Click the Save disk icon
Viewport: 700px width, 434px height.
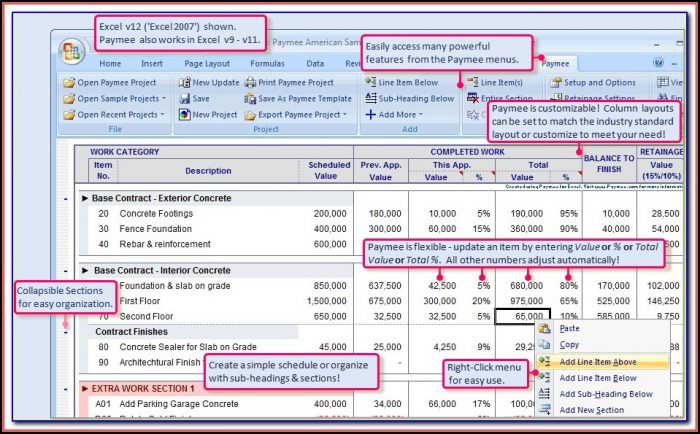tap(184, 99)
